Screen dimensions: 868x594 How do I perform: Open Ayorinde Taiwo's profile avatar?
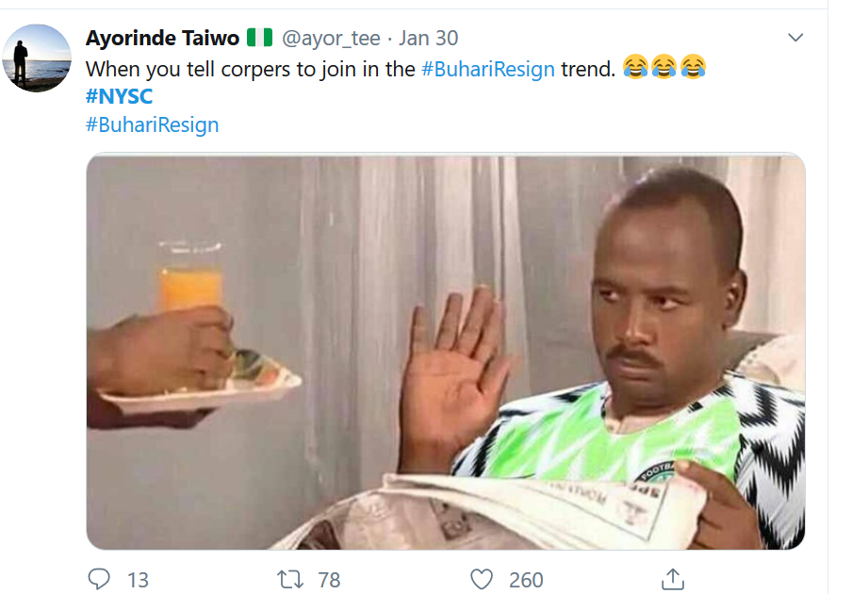point(37,58)
